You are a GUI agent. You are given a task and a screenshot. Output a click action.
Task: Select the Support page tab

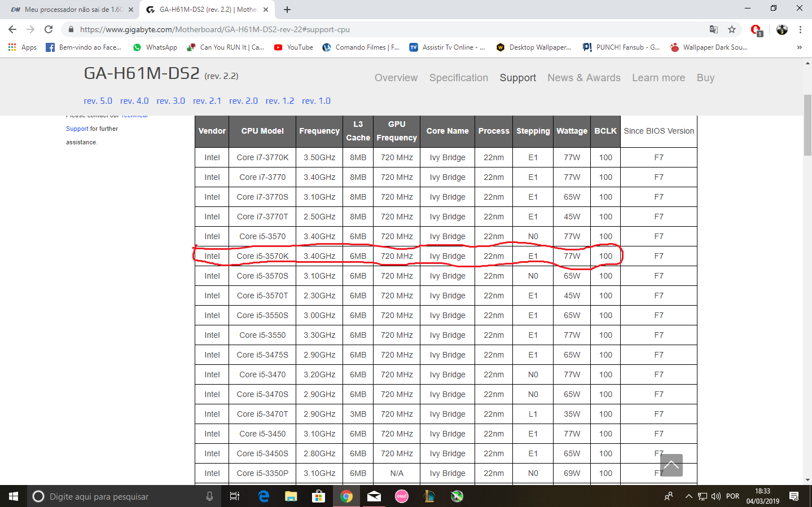(x=518, y=78)
